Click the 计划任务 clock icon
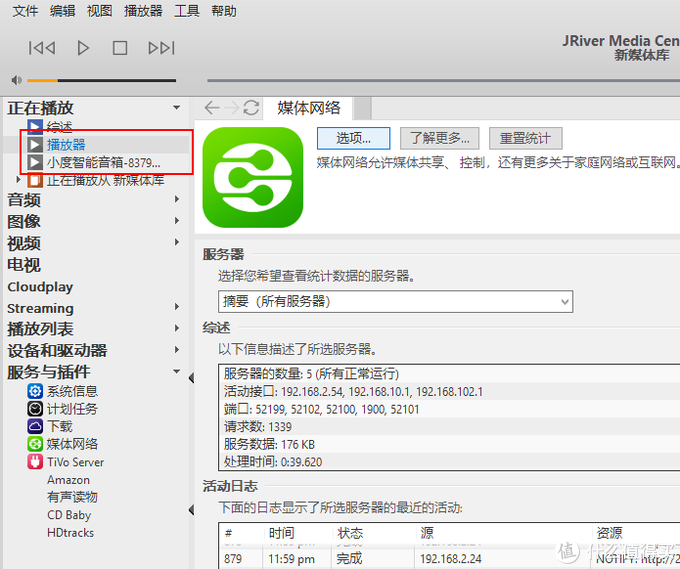Viewport: 680px width, 569px height. click(x=35, y=409)
